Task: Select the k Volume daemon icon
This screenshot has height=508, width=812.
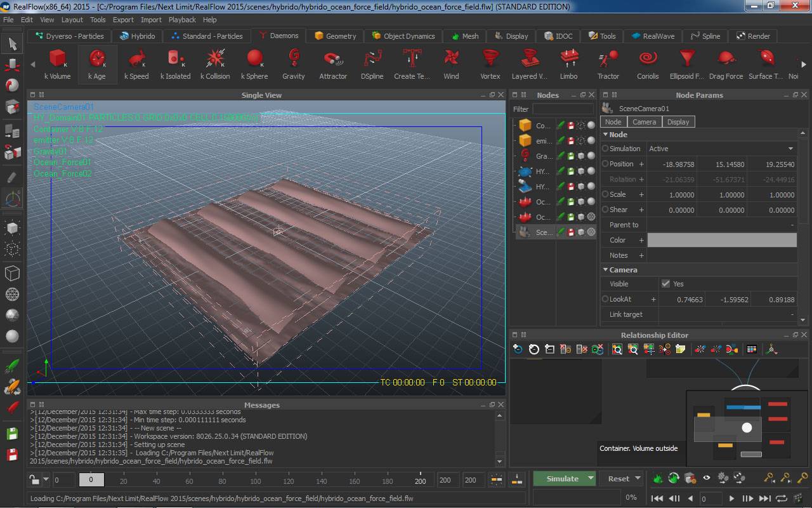Action: click(57, 59)
